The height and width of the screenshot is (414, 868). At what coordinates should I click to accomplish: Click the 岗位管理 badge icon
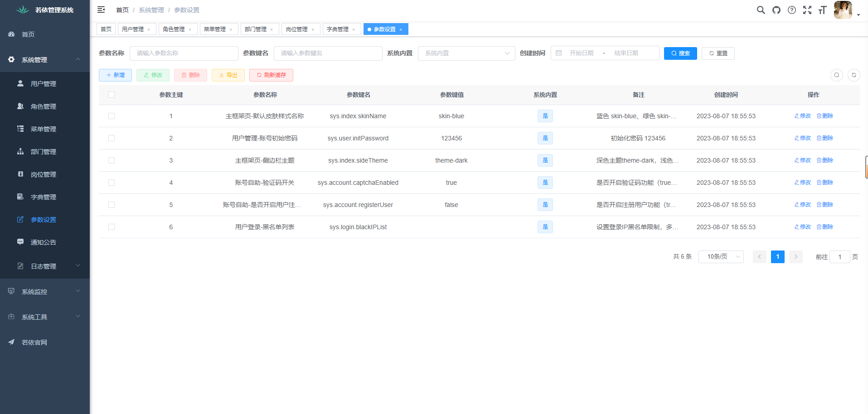[x=20, y=174]
